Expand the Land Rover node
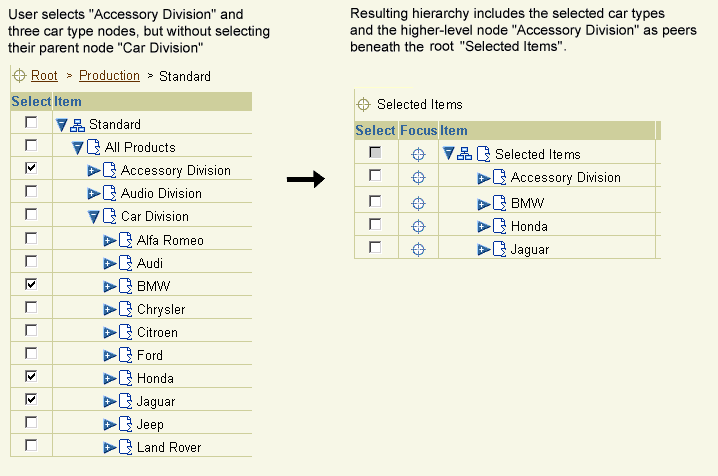This screenshot has height=476, width=718. [x=110, y=448]
